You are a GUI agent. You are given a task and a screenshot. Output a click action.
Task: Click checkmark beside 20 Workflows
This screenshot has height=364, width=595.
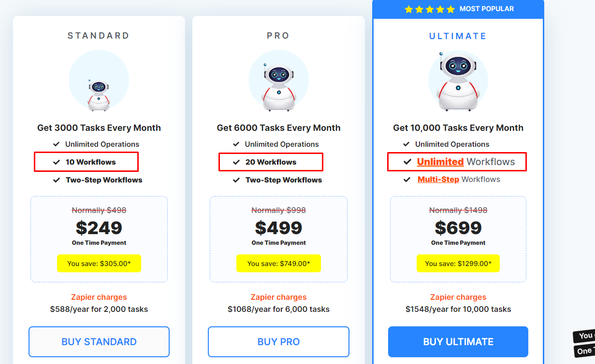click(x=236, y=162)
